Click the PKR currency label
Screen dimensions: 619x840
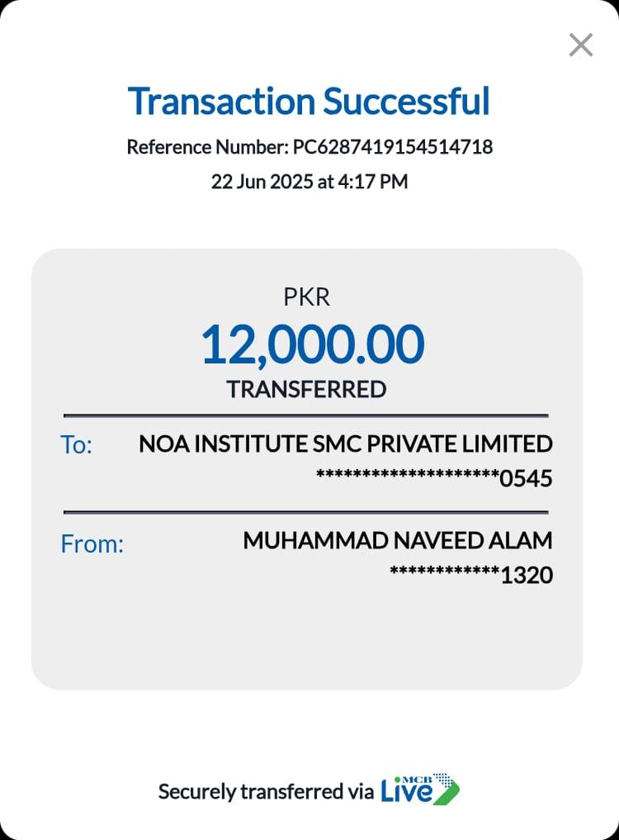pos(306,297)
